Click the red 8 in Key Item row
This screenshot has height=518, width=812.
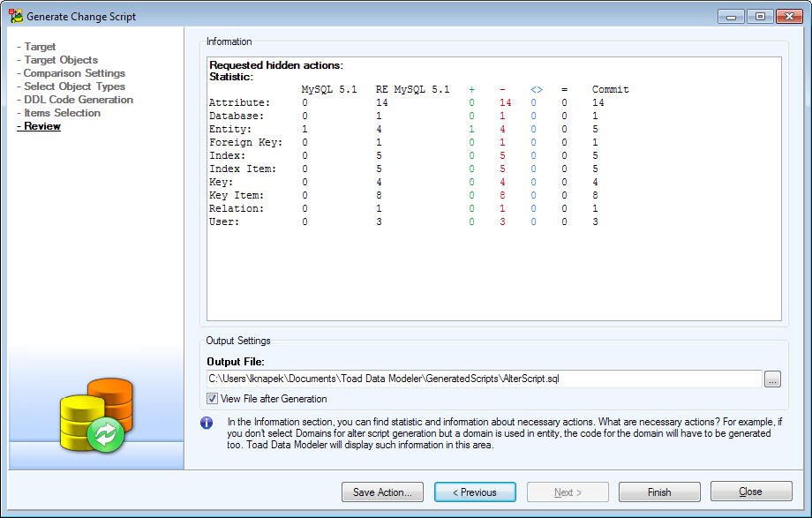tap(502, 195)
